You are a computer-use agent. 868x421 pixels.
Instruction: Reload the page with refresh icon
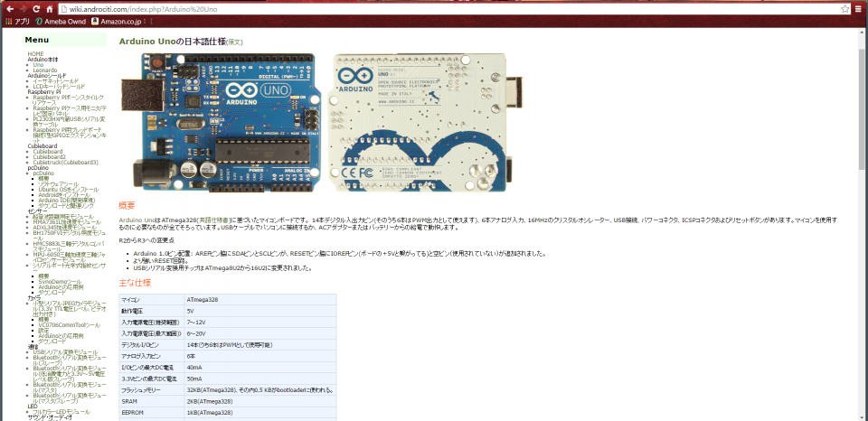[x=36, y=9]
